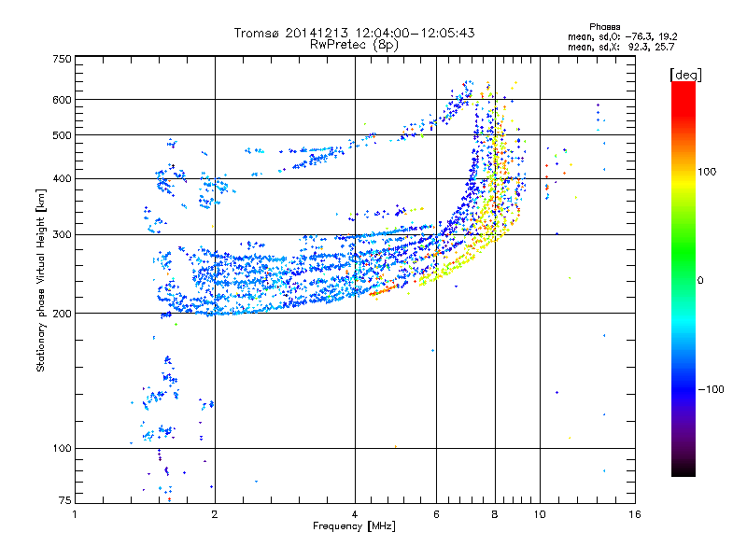This screenshot has height=560, width=747.
Task: Click the rainbow phase colorbar
Action: tap(684, 278)
